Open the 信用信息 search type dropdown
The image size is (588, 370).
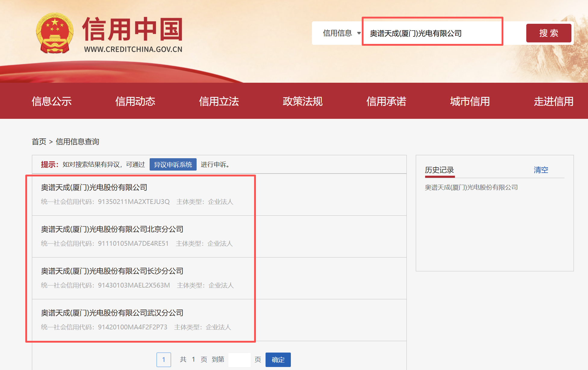(341, 33)
